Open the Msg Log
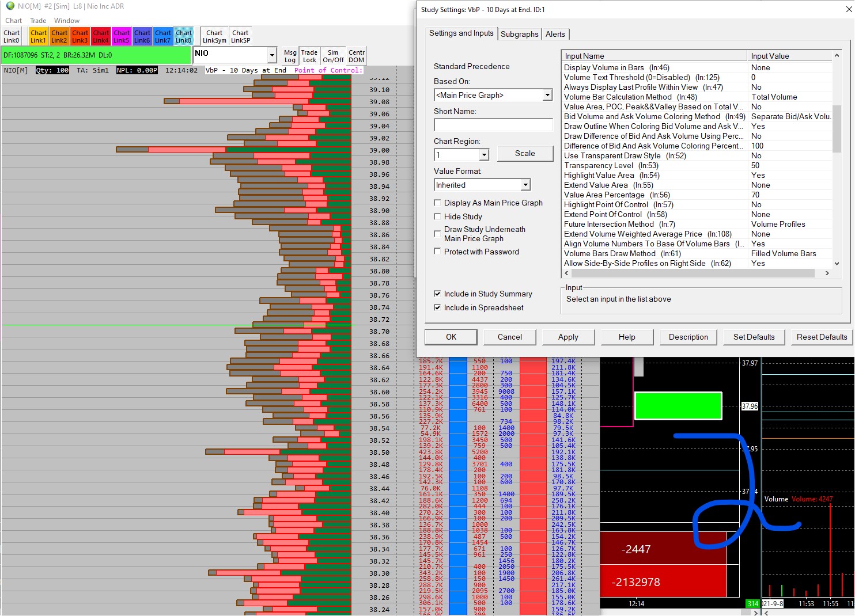This screenshot has width=855, height=616. click(290, 56)
